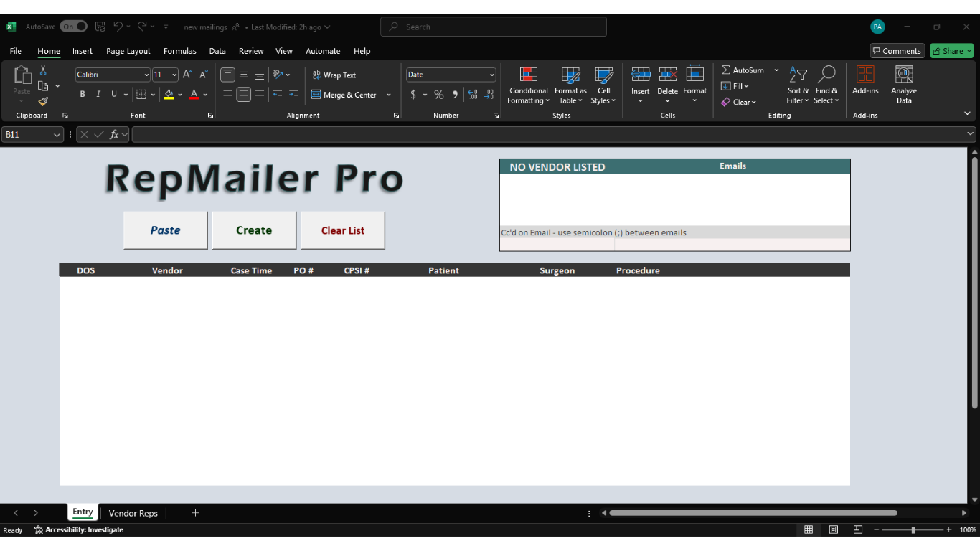Open Conditional Formatting in Styles group
This screenshot has height=551, width=980.
click(528, 85)
